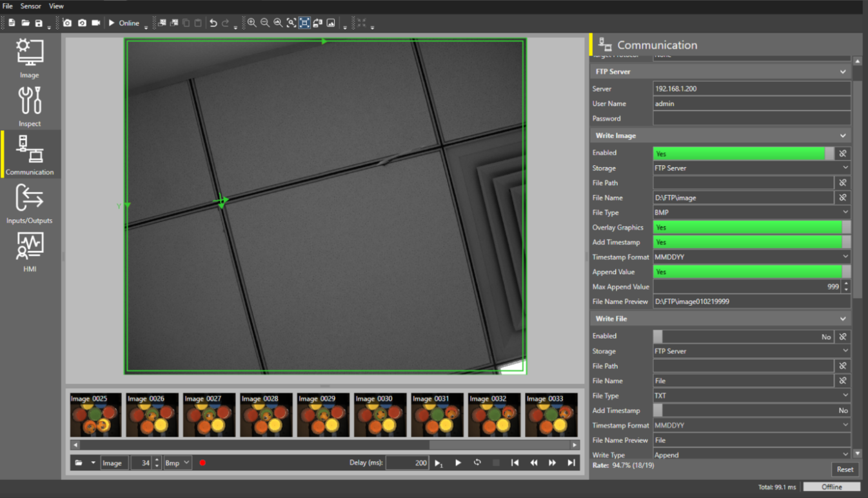Save the current job
The width and height of the screenshot is (868, 498).
coord(39,23)
